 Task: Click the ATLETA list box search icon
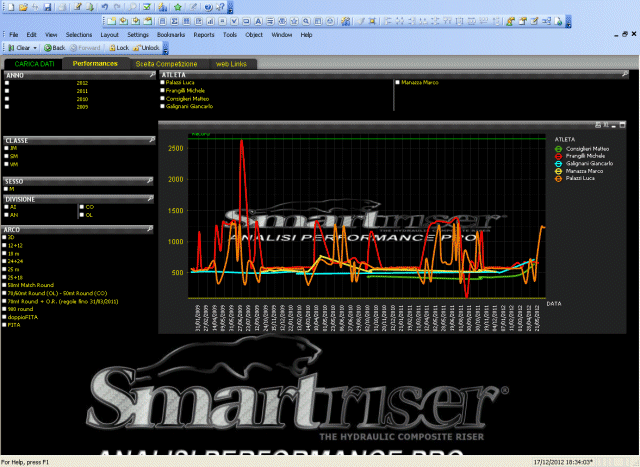pyautogui.click(x=624, y=74)
